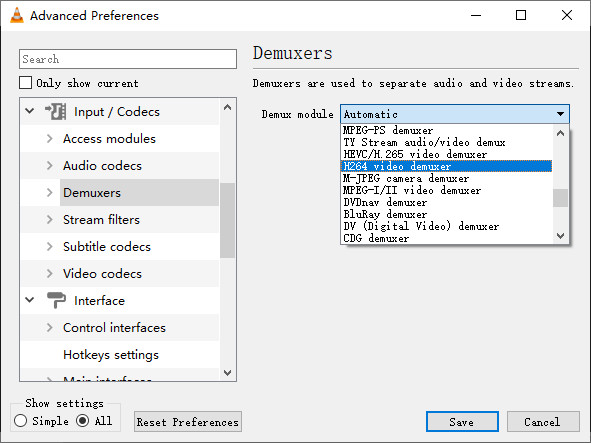
Task: Expand the Subtitle codecs node
Action: coord(49,247)
